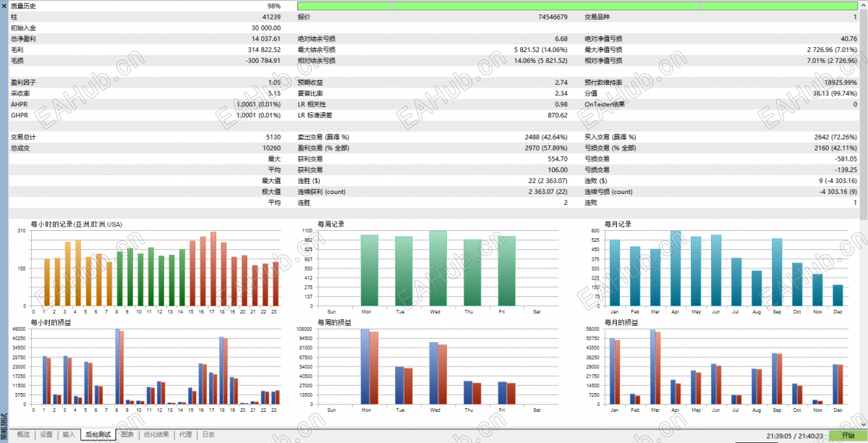868x443 pixels.
Task: Select the 初始入金 value 30 000.00
Action: point(265,28)
